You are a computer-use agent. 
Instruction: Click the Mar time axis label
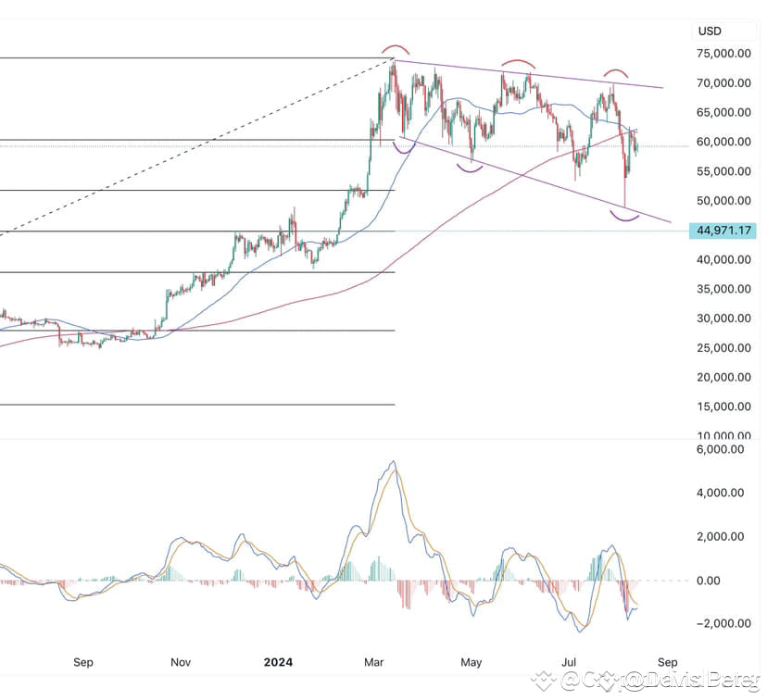pos(373,662)
